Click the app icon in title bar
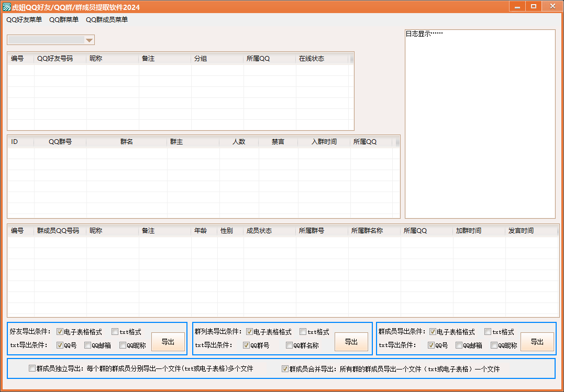This screenshot has width=564, height=392. point(6,7)
